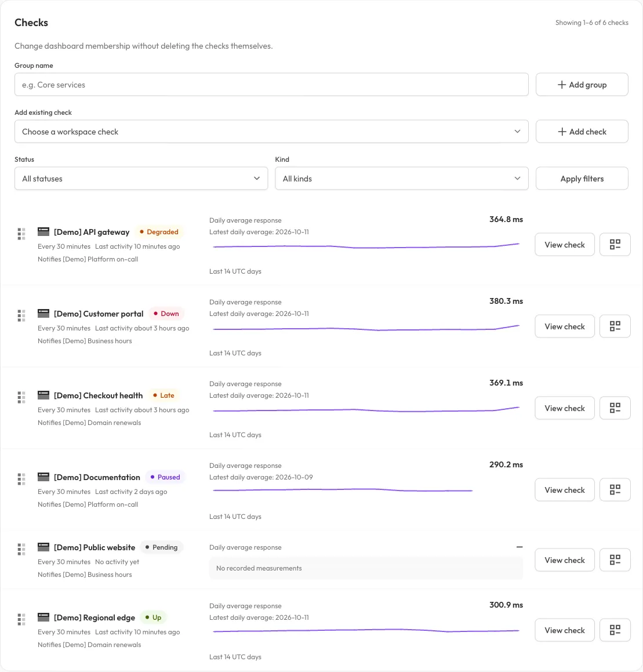Image resolution: width=643 pixels, height=672 pixels.
Task: Click the Add check button
Action: [x=582, y=132]
